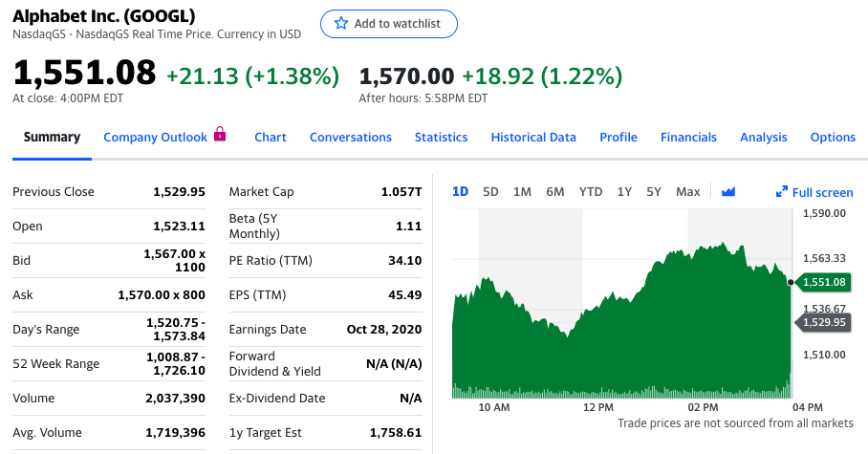Click the Day's Range label
Screen dimensions: 868x454
pos(46,330)
